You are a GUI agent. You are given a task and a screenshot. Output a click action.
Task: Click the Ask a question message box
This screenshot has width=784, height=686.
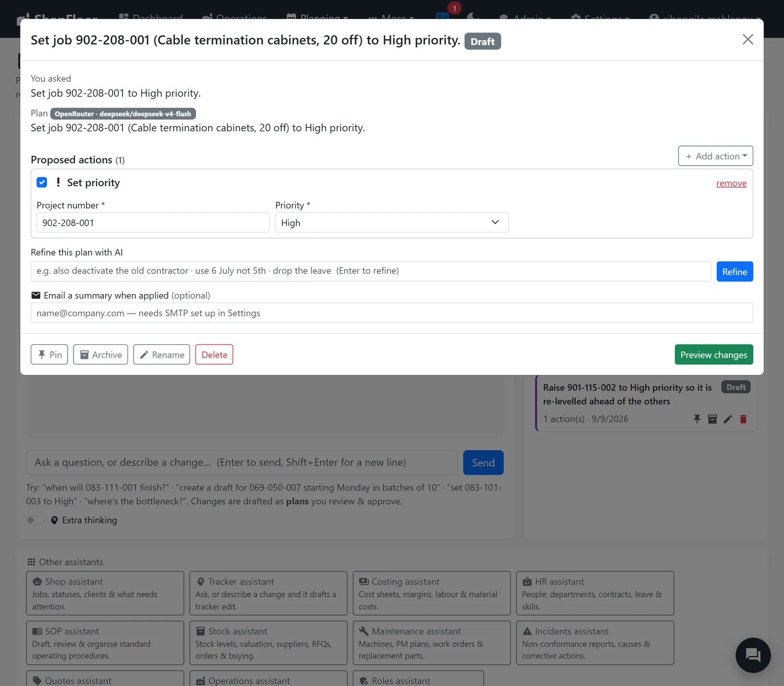click(x=242, y=463)
